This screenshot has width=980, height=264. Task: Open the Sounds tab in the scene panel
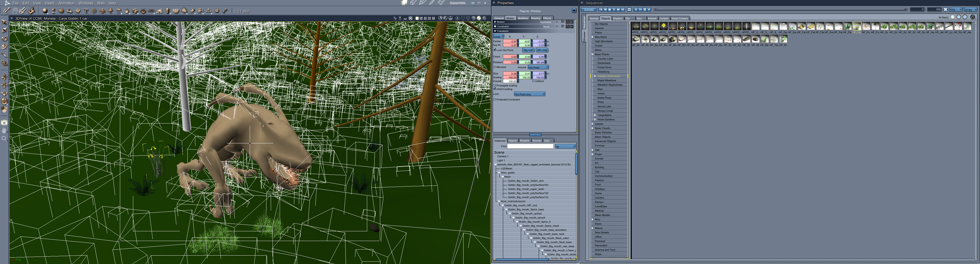point(536,141)
